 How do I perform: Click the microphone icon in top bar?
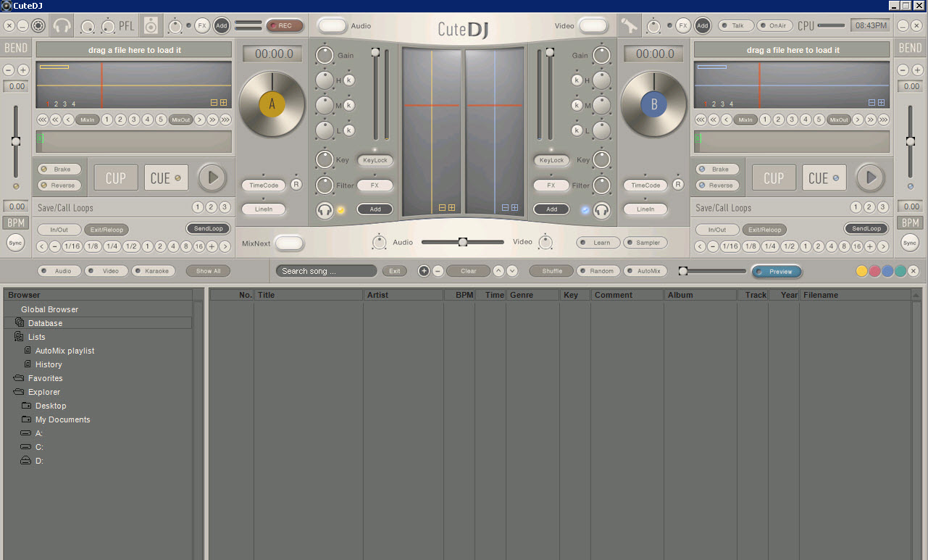coord(629,26)
